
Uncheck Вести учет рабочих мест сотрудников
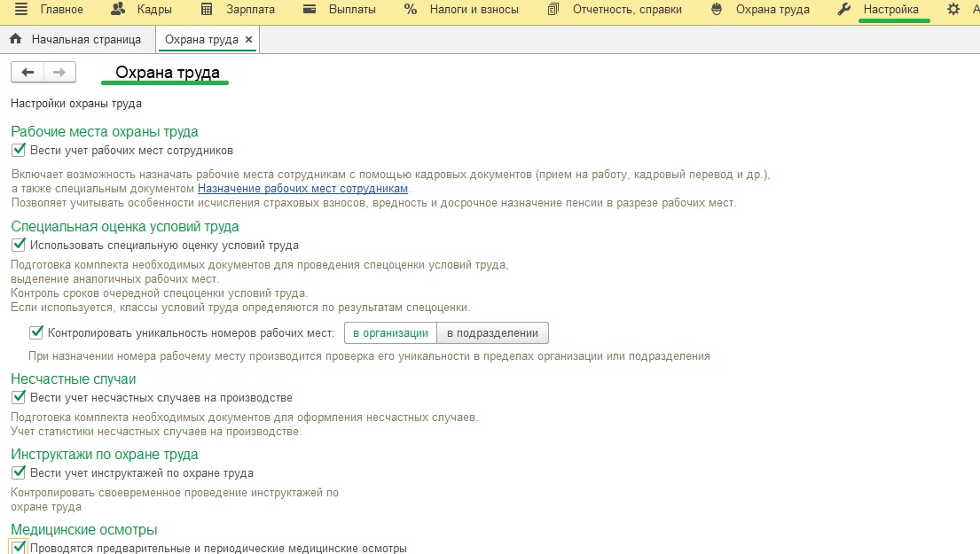click(19, 150)
